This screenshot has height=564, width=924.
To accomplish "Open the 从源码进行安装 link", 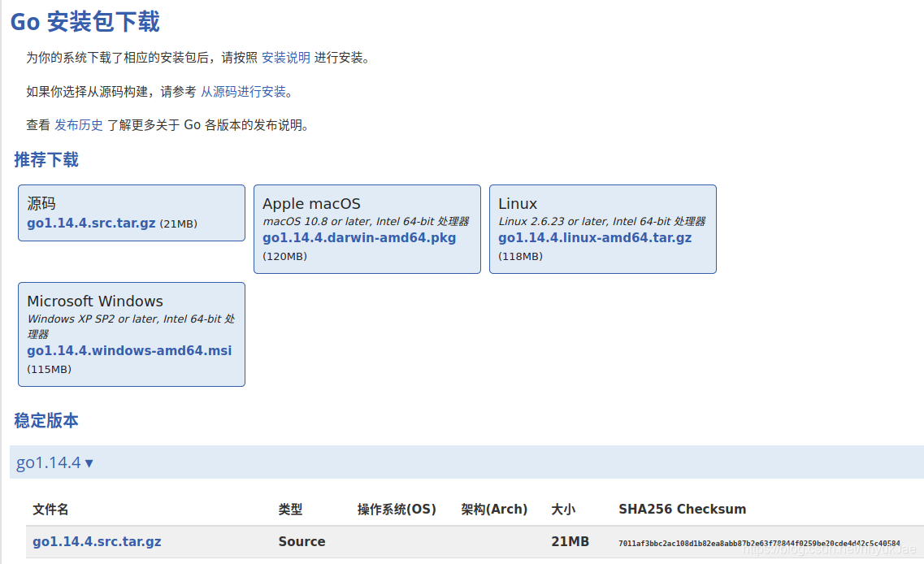I will pyautogui.click(x=243, y=92).
